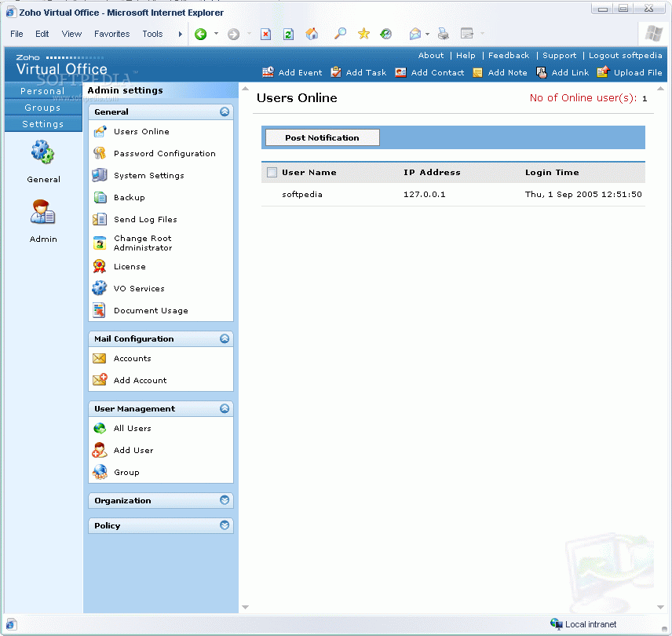Select the softpedia user row

(453, 195)
